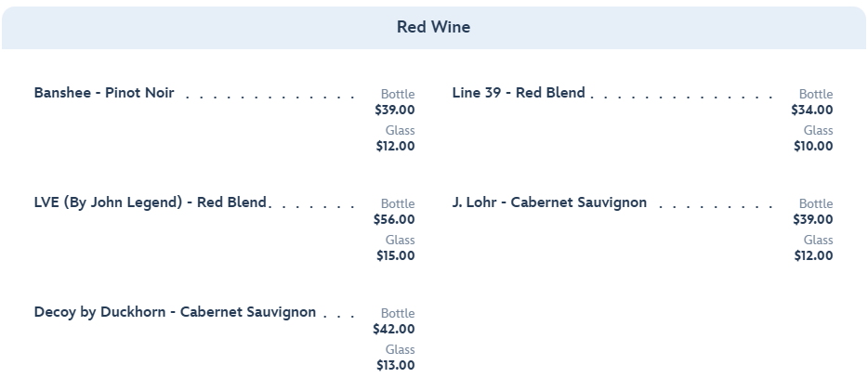Pick the Line 39 $34.00 bottle price
This screenshot has width=868, height=391.
pos(813,110)
